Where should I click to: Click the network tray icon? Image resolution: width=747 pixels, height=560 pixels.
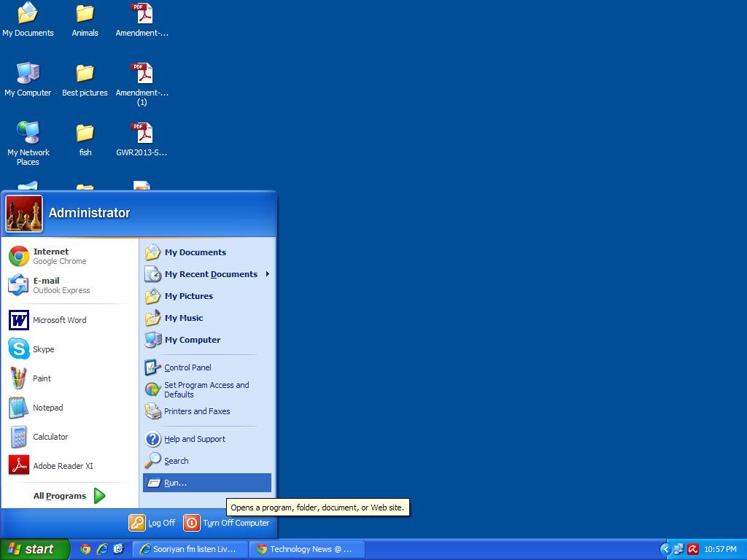pyautogui.click(x=679, y=550)
